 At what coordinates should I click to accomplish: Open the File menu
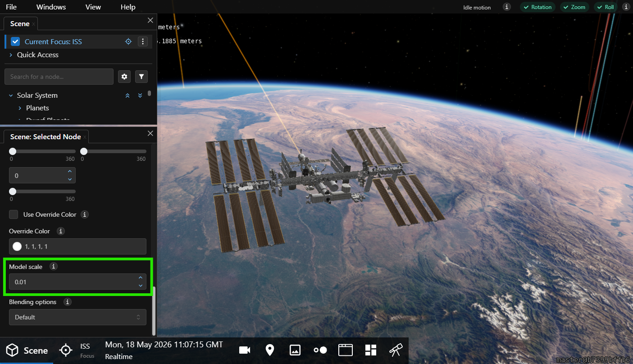pyautogui.click(x=11, y=7)
